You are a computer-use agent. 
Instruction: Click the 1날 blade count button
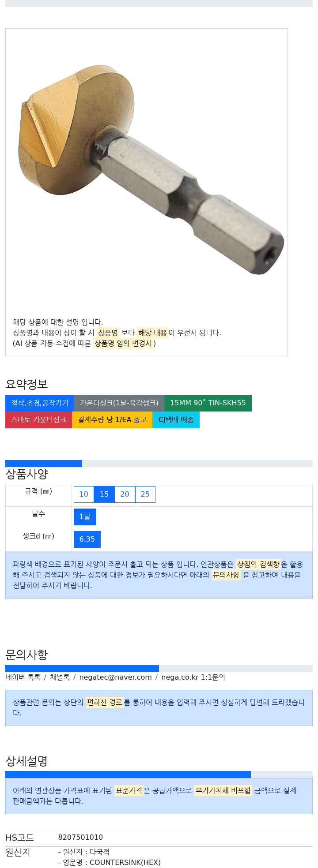pos(85,516)
